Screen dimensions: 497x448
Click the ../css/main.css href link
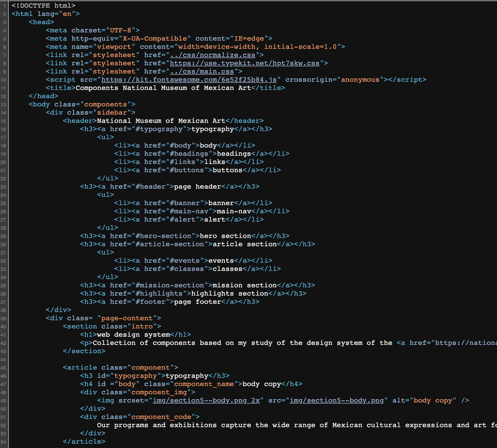point(202,71)
